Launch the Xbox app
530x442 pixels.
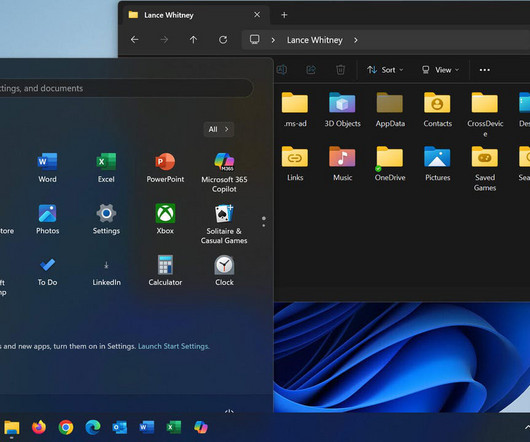click(x=165, y=219)
